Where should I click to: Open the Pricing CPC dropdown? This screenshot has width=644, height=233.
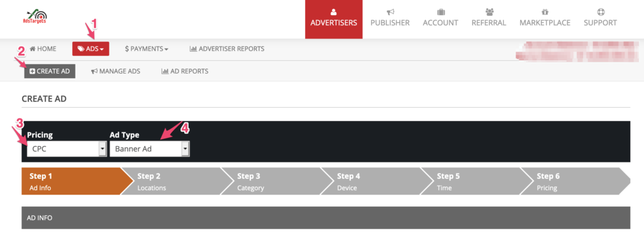[x=67, y=149]
